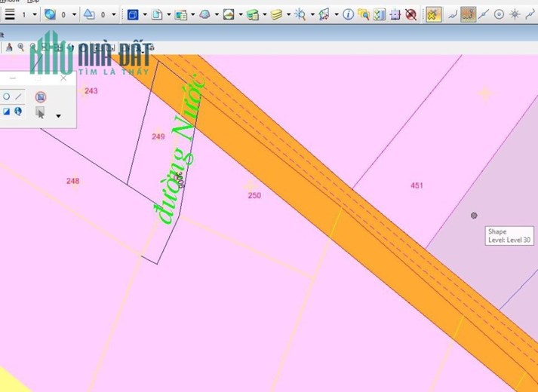Click parcel number 451 on the map
The height and width of the screenshot is (392, 538).
tap(417, 185)
